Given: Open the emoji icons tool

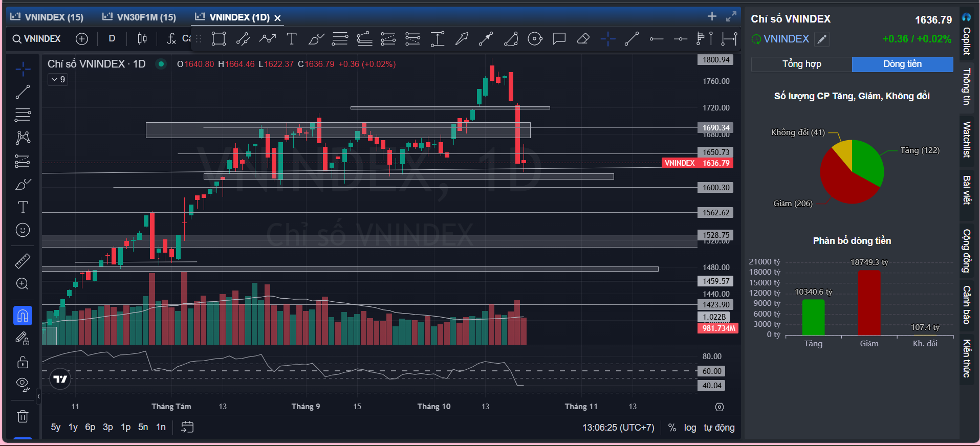Looking at the screenshot, I should pyautogui.click(x=23, y=230).
